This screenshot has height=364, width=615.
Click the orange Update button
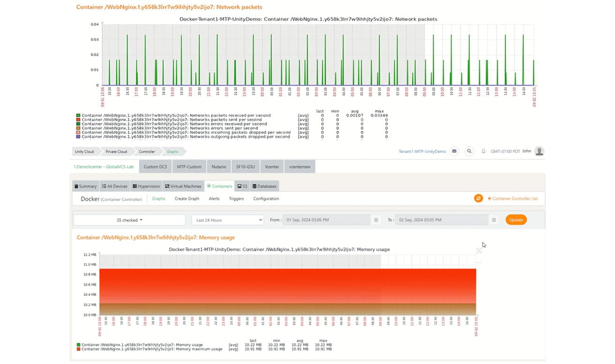click(x=516, y=220)
